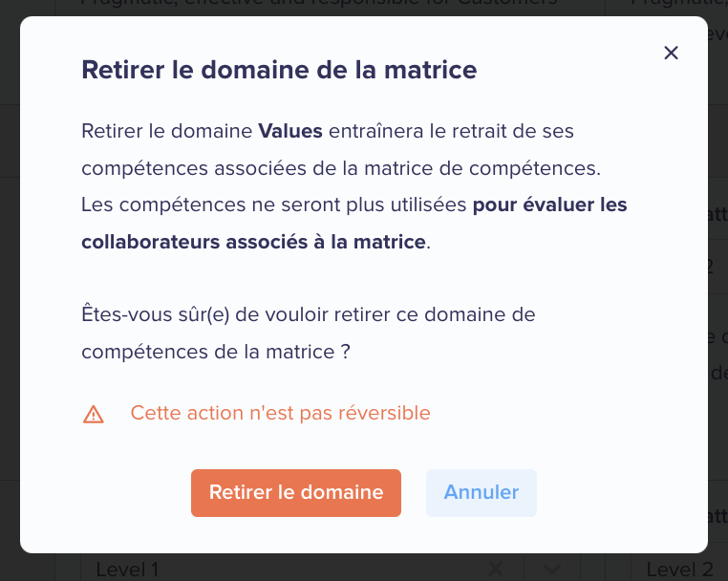Expand the Level 1 dropdown chevron
The height and width of the screenshot is (581, 728).
(551, 569)
